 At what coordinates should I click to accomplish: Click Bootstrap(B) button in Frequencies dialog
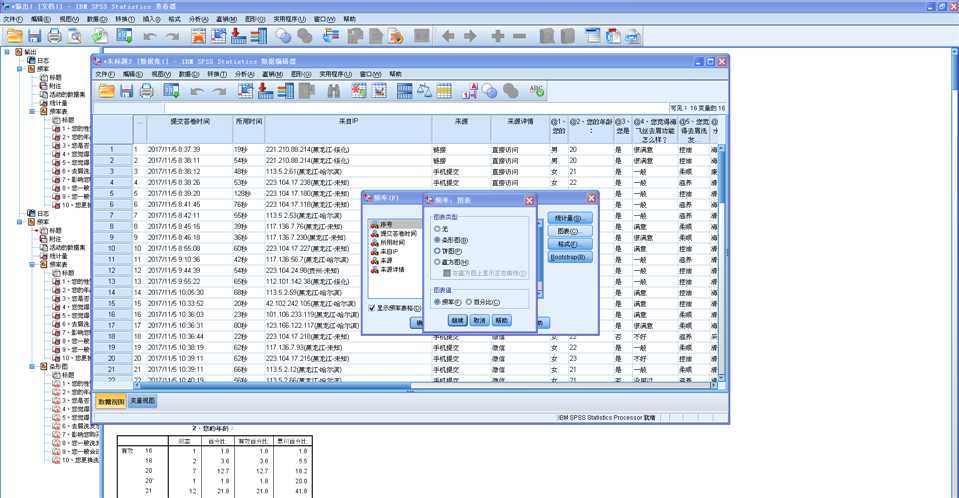point(569,258)
